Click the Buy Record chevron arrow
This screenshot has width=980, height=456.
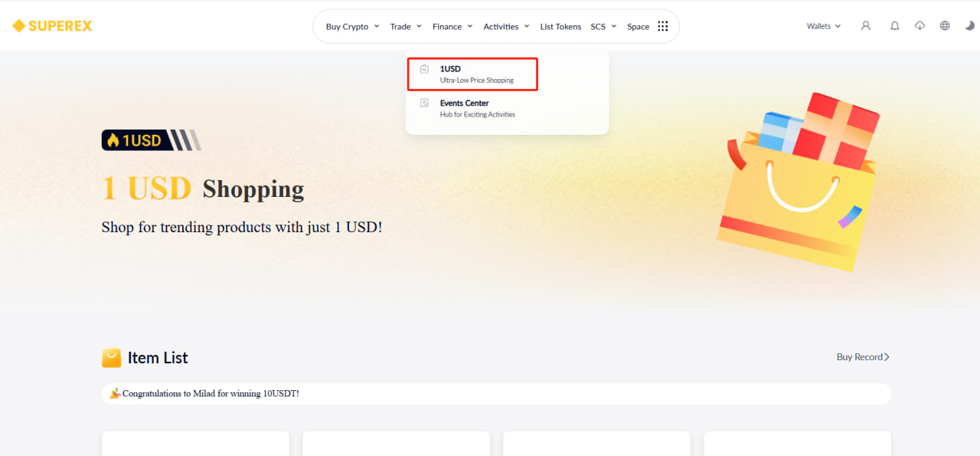887,357
